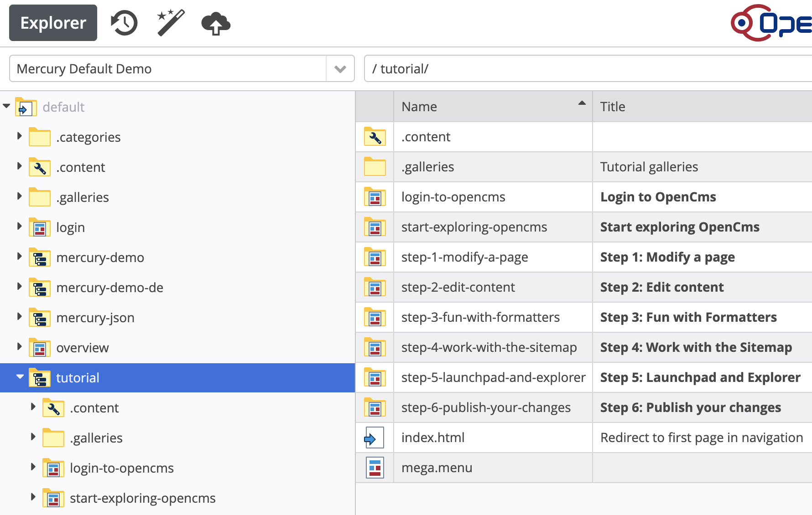
Task: Click the Explorer button
Action: 52,23
